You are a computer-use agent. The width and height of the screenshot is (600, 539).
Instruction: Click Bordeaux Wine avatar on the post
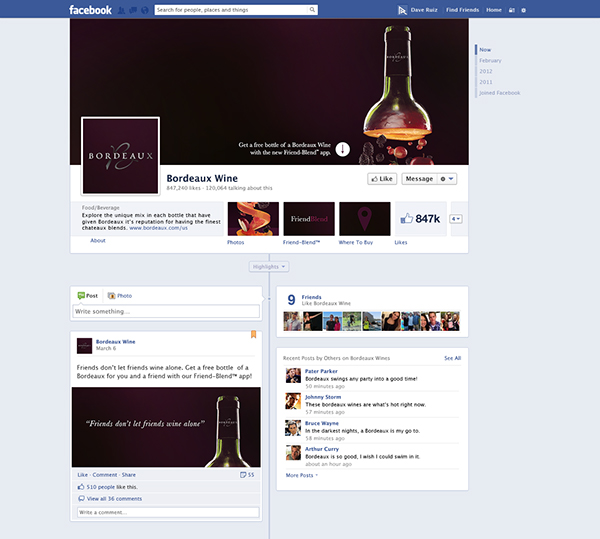[85, 345]
